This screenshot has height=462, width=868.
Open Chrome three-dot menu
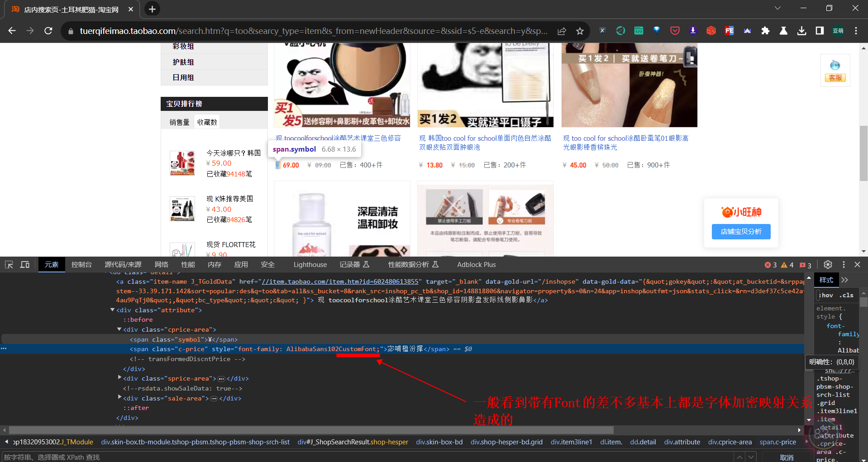click(856, 31)
